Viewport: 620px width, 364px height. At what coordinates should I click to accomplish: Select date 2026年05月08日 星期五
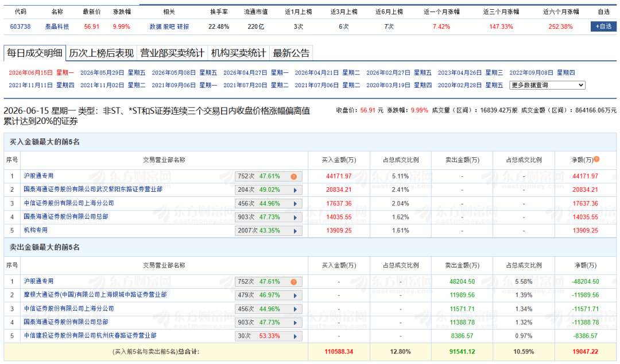click(185, 72)
